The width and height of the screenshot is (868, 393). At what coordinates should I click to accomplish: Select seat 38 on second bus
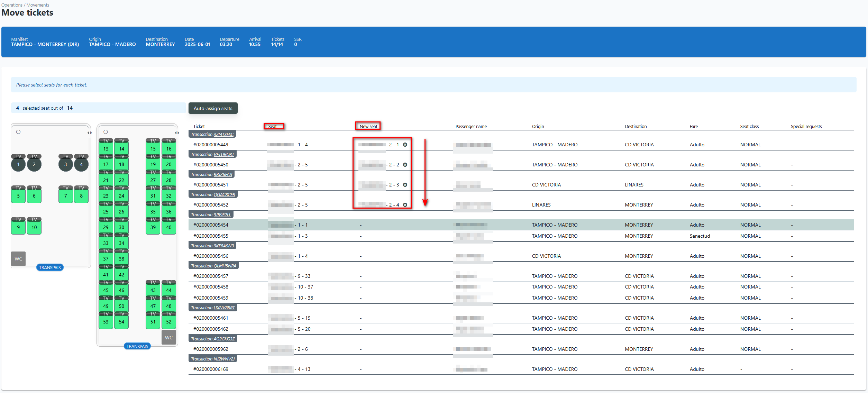pyautogui.click(x=121, y=259)
